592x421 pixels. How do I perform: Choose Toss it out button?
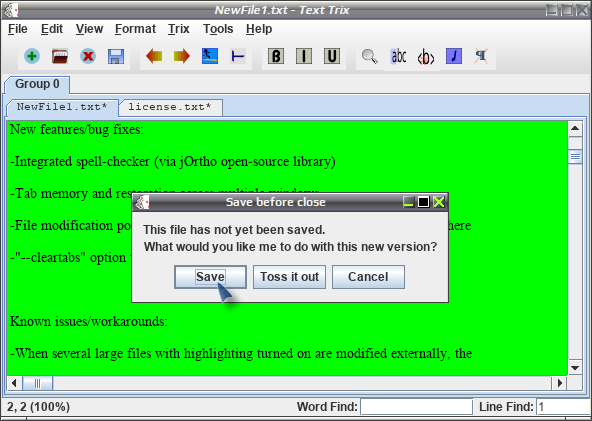point(290,277)
